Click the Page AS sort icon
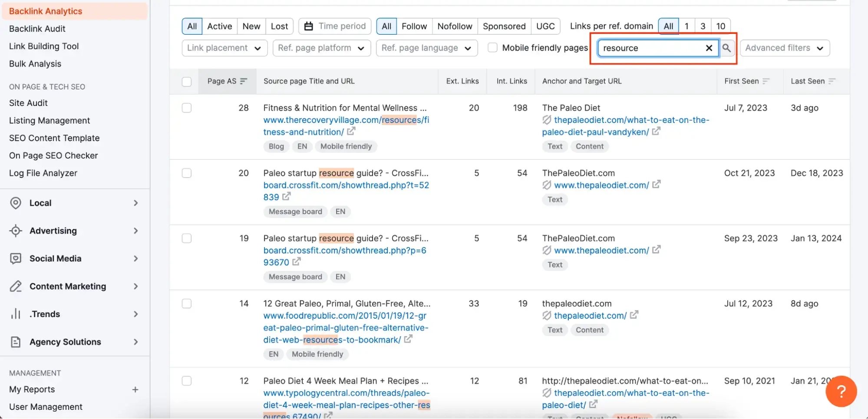The image size is (868, 419). coord(244,81)
